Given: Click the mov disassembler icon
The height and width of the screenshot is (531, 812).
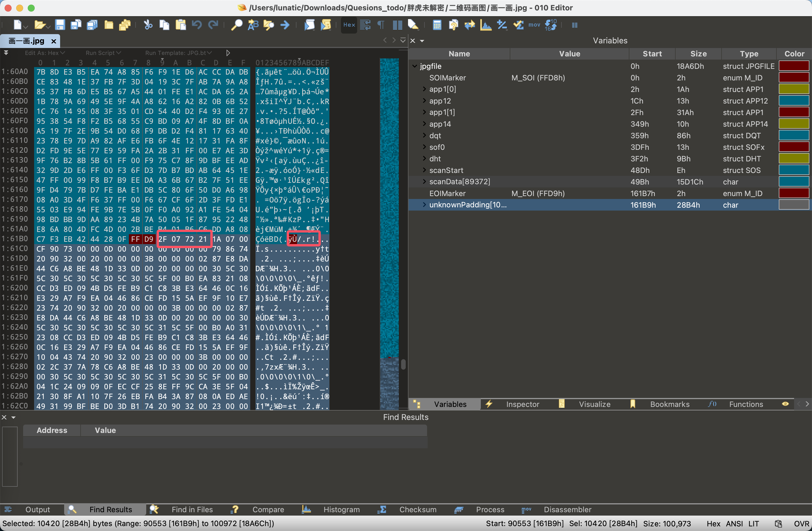Looking at the screenshot, I should pos(534,25).
